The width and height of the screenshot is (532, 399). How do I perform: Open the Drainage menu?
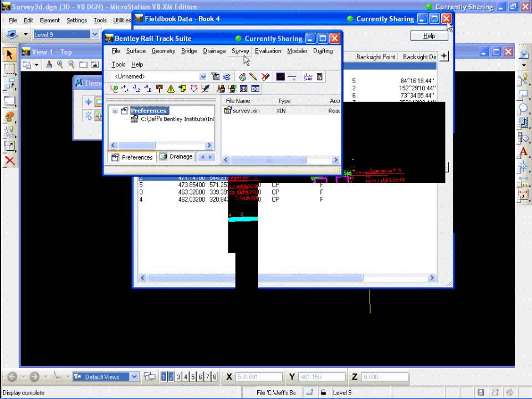pyautogui.click(x=214, y=51)
